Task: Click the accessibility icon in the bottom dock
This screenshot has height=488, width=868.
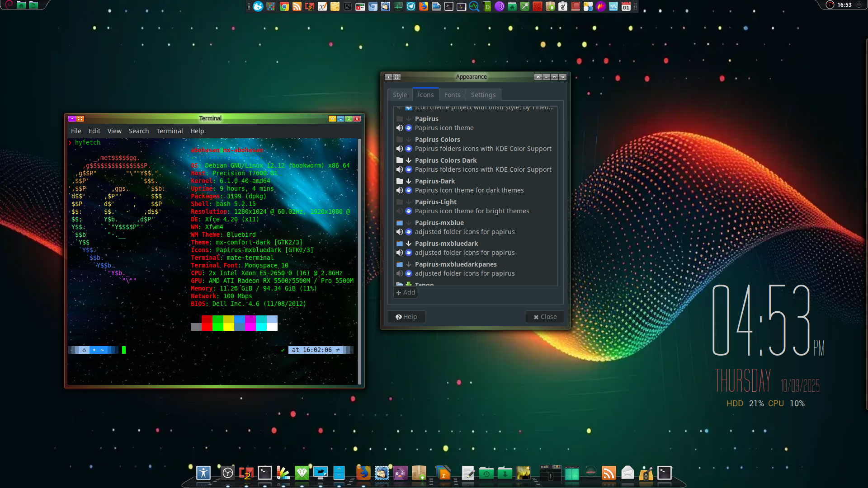Action: [203, 473]
